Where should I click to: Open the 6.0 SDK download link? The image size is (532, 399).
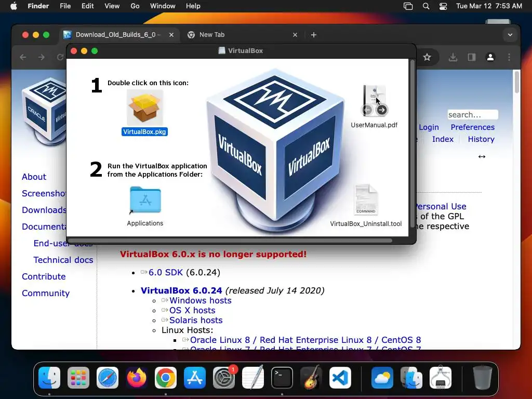[x=166, y=272]
